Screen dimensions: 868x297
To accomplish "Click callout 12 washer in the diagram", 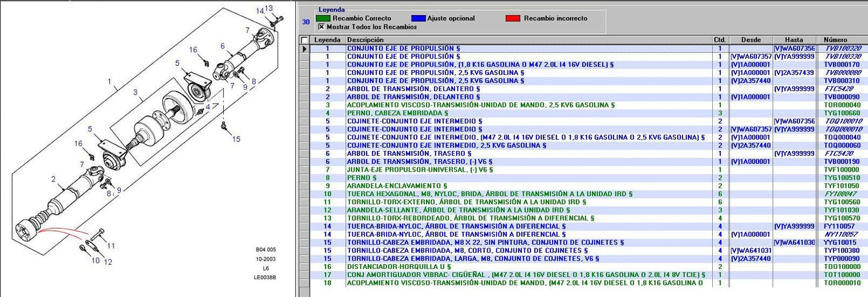I will 108,263.
